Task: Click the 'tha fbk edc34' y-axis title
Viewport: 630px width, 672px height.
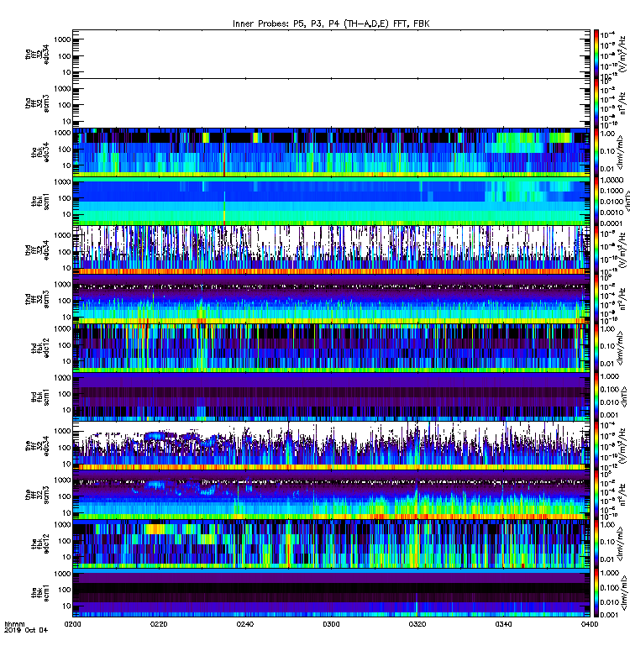Action: [x=40, y=152]
